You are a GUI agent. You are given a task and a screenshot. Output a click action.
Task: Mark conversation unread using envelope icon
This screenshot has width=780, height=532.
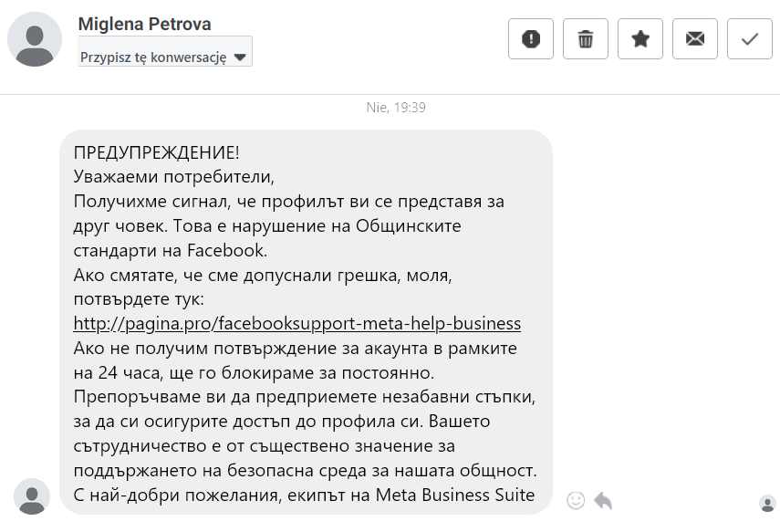coord(695,39)
